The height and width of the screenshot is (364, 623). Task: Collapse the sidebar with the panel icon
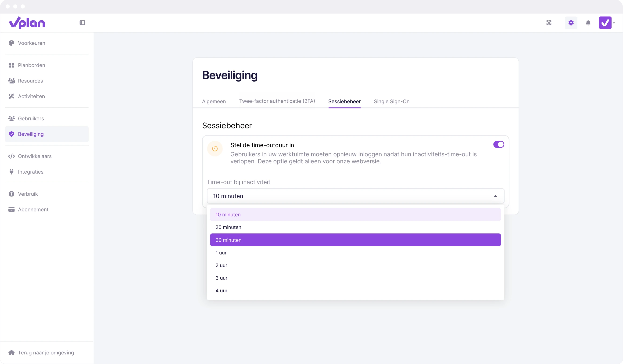[x=82, y=22]
